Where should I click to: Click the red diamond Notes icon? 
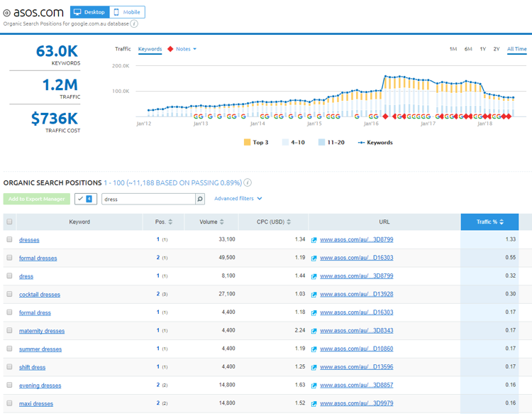point(170,49)
